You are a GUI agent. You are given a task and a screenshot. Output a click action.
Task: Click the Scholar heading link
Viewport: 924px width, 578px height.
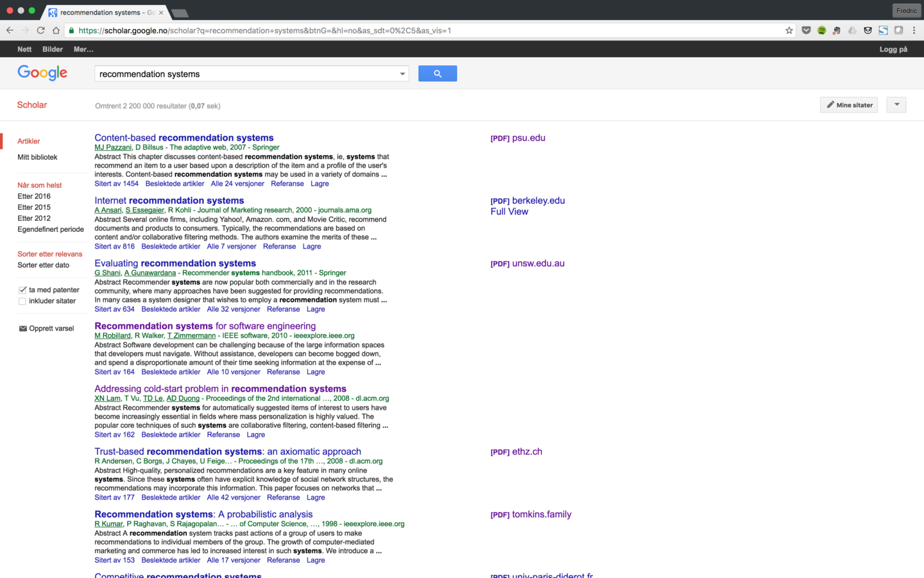click(32, 105)
